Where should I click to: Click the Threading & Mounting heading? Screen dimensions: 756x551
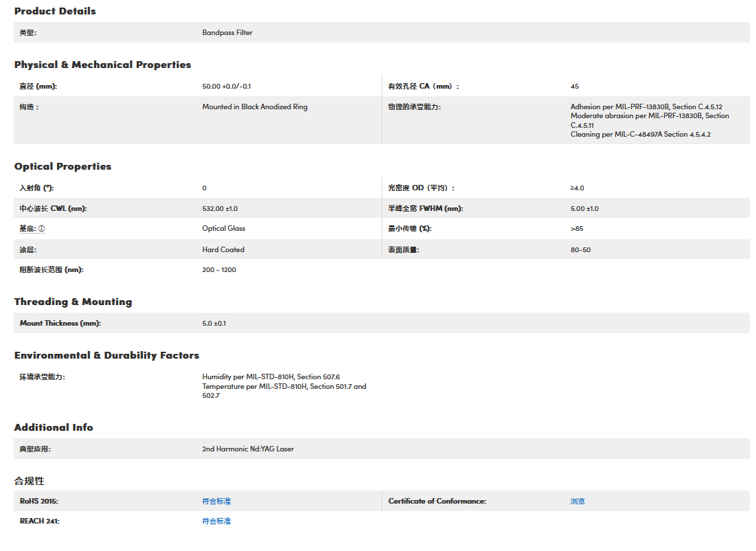(73, 302)
